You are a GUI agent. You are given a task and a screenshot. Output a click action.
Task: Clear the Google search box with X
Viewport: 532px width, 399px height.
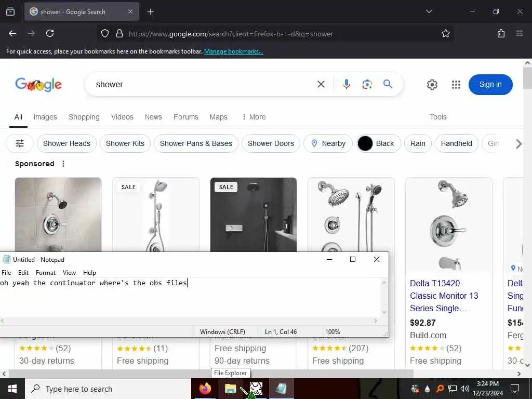click(321, 84)
